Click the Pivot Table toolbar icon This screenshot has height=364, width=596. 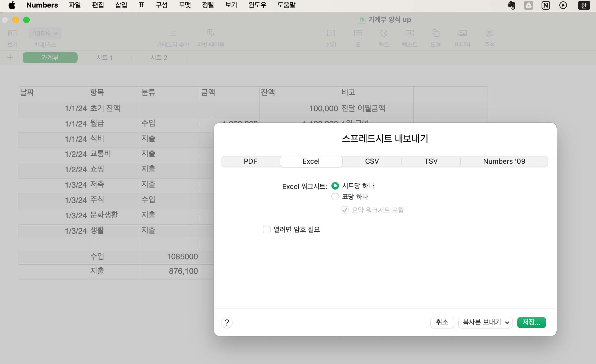pos(210,33)
